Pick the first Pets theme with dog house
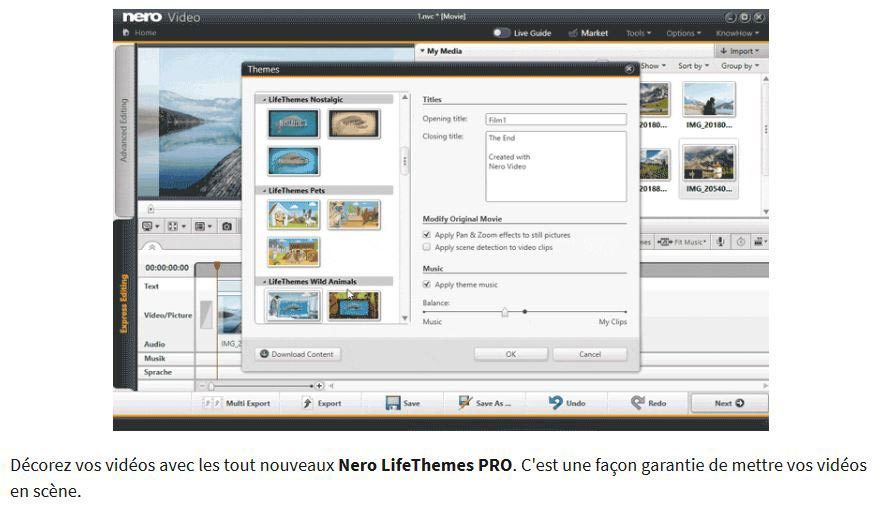Image resolution: width=889 pixels, height=521 pixels. (293, 215)
